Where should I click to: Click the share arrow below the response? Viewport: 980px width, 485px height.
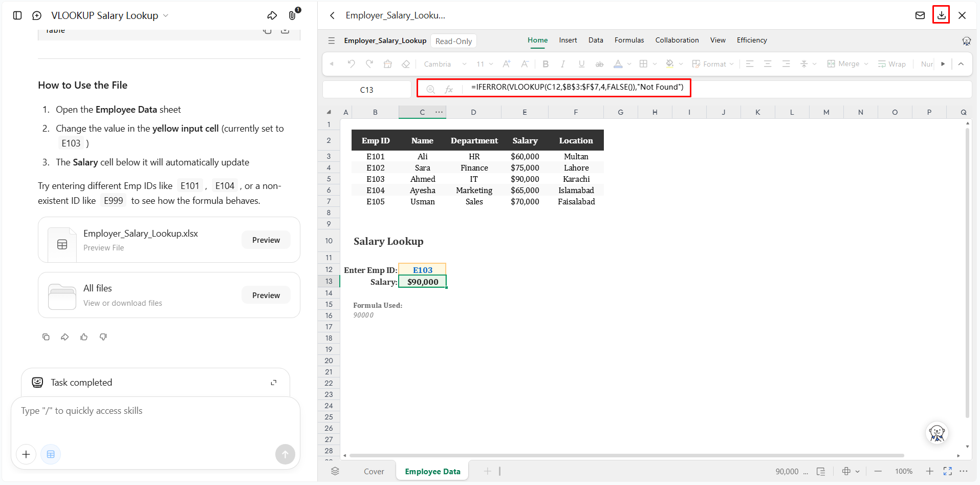(x=65, y=337)
